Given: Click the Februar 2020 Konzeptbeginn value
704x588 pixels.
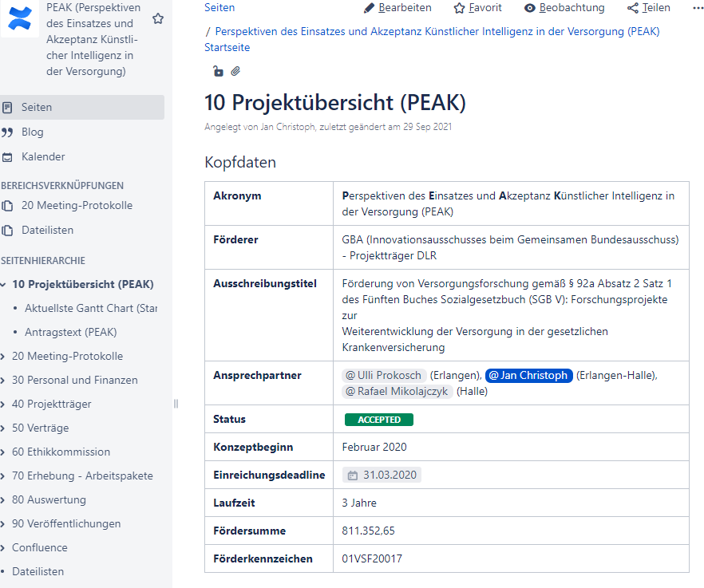Looking at the screenshot, I should tap(374, 447).
